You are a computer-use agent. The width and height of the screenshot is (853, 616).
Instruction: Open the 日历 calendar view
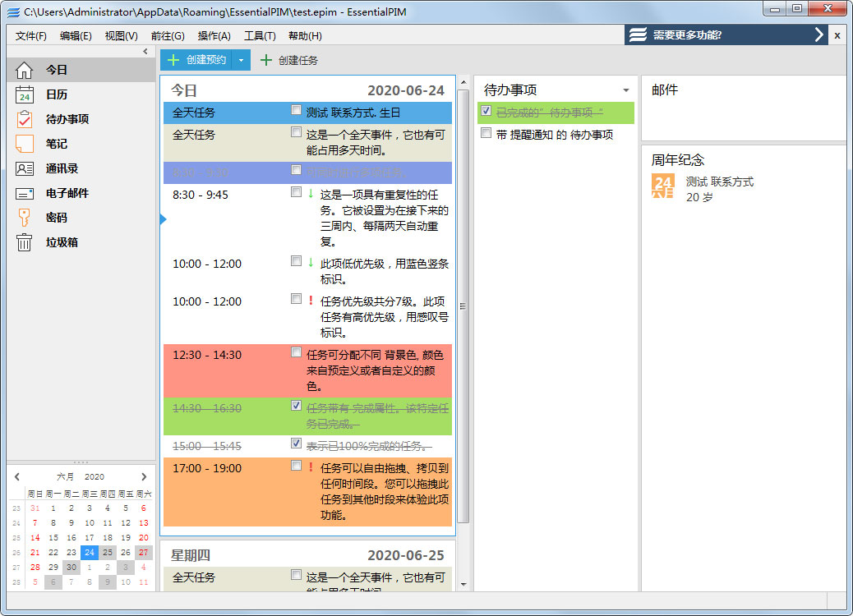[51, 94]
